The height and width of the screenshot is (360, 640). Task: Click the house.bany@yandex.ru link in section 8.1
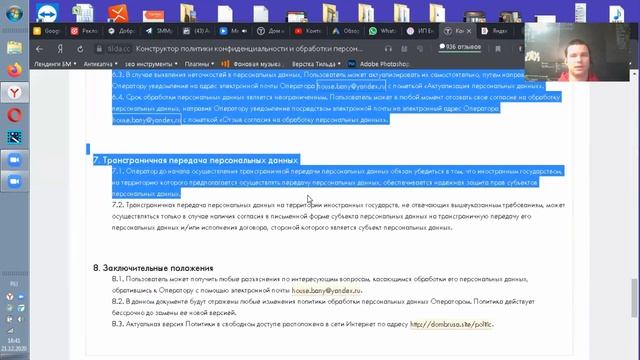coord(326,291)
